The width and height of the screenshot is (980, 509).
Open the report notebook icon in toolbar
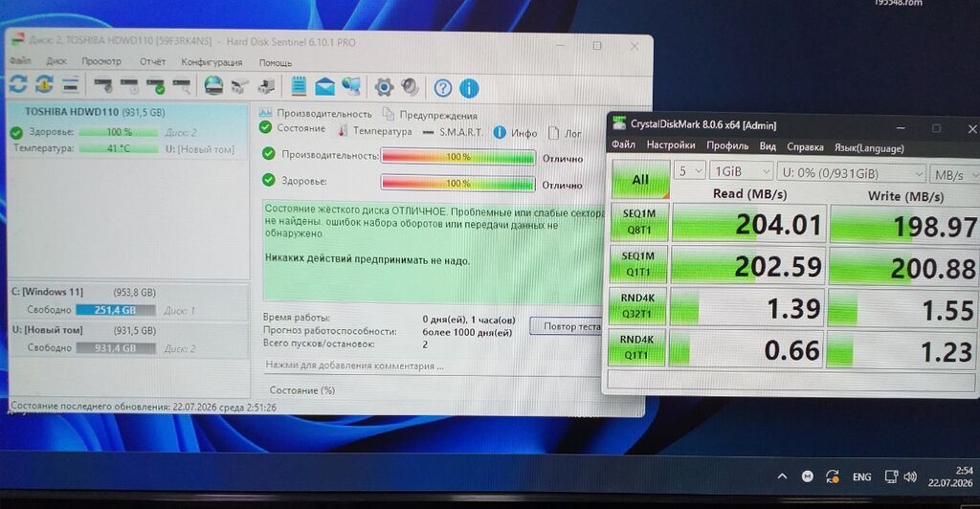point(299,86)
